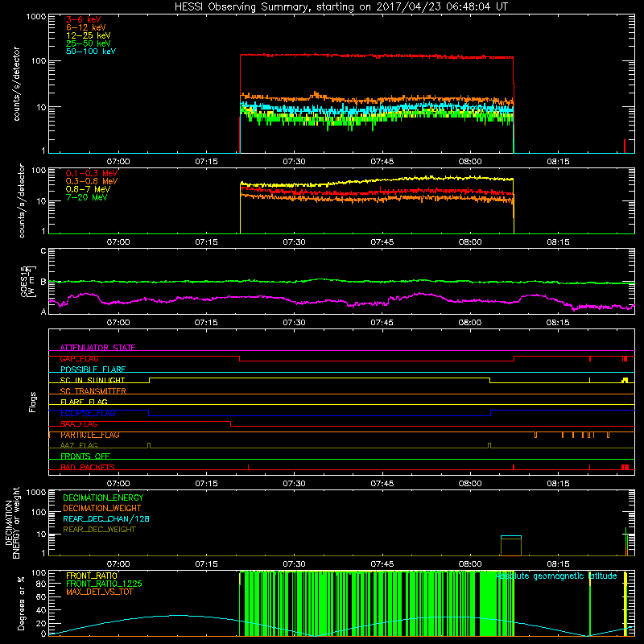Select the SAA_FLAG label
Viewport: 644px width, 644px height.
pos(79,423)
